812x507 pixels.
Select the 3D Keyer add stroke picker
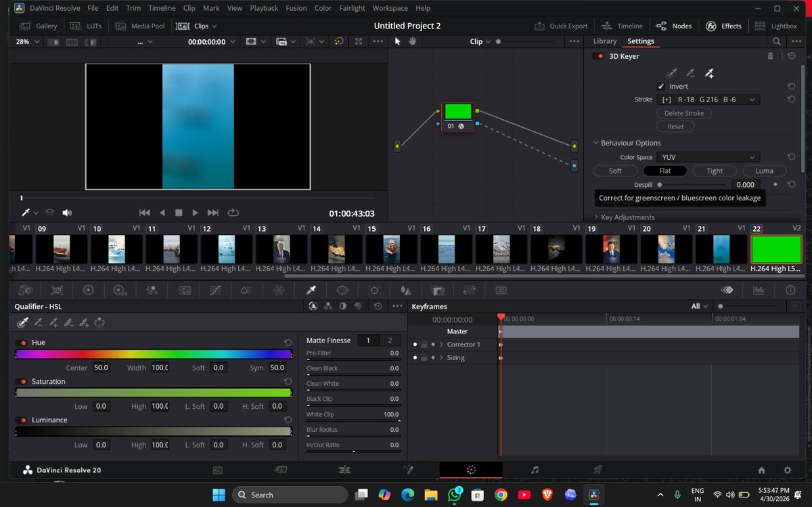709,73
